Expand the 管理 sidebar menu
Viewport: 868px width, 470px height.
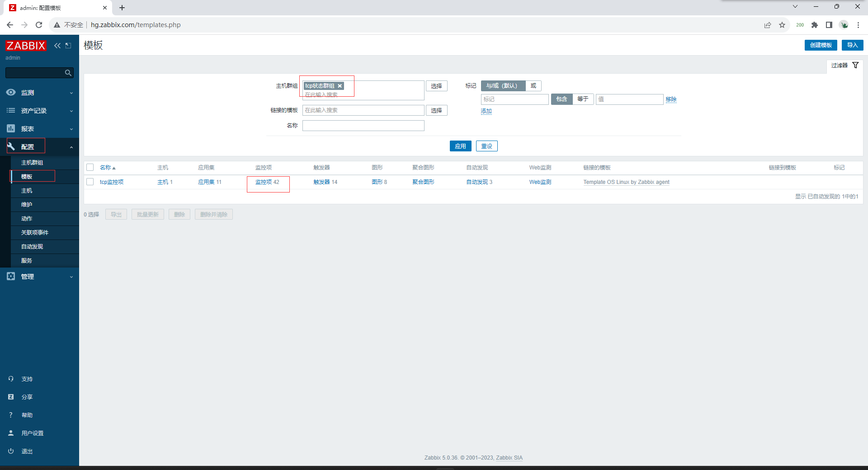coord(39,277)
